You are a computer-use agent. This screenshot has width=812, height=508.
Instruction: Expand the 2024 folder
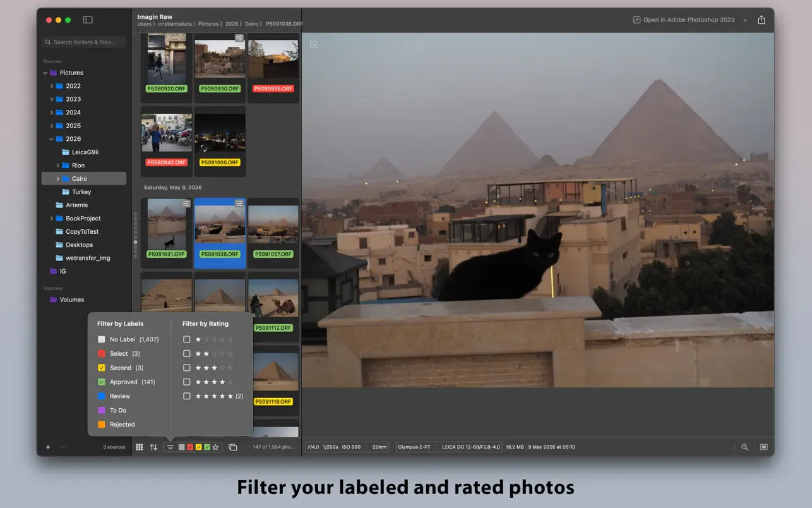click(x=51, y=112)
